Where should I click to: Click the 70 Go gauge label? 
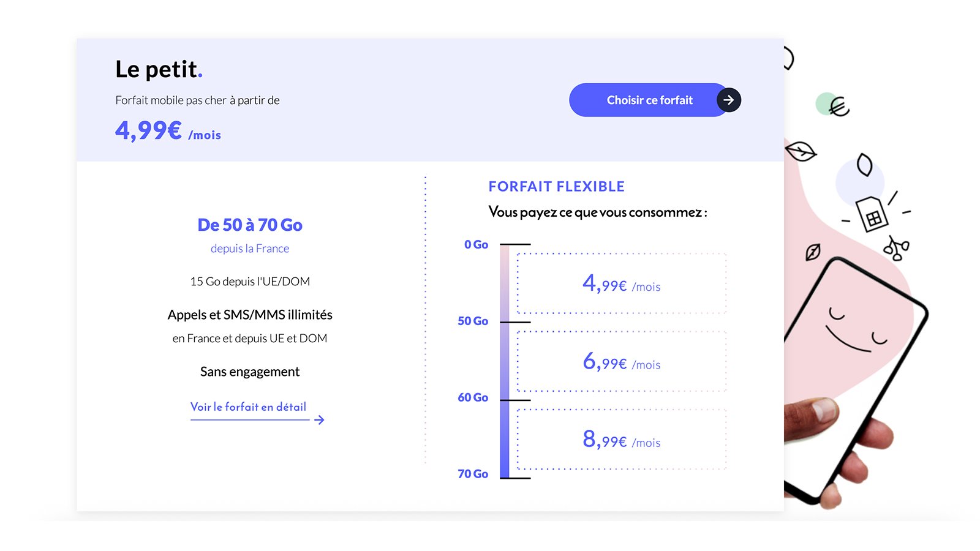(473, 474)
